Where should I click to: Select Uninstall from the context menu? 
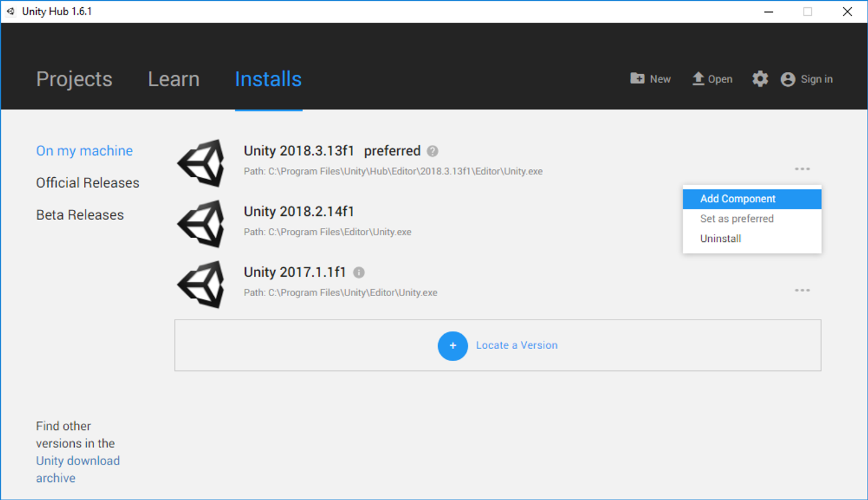click(x=720, y=238)
